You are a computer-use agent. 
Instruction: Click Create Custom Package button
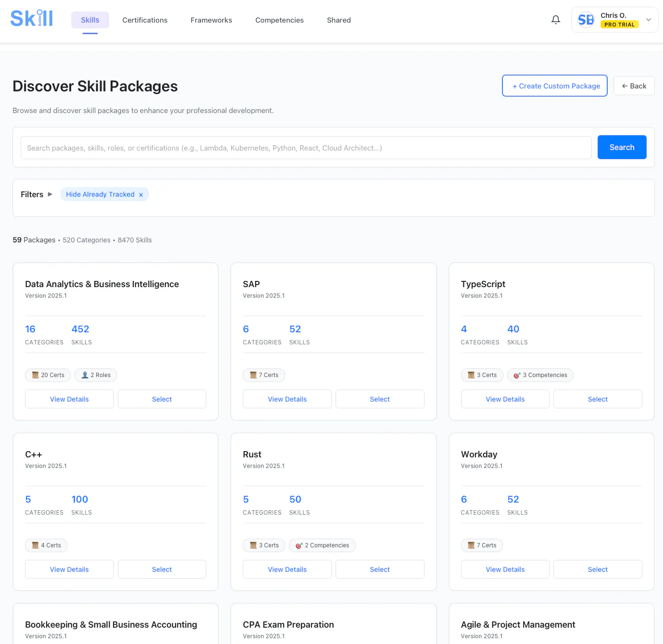point(555,86)
